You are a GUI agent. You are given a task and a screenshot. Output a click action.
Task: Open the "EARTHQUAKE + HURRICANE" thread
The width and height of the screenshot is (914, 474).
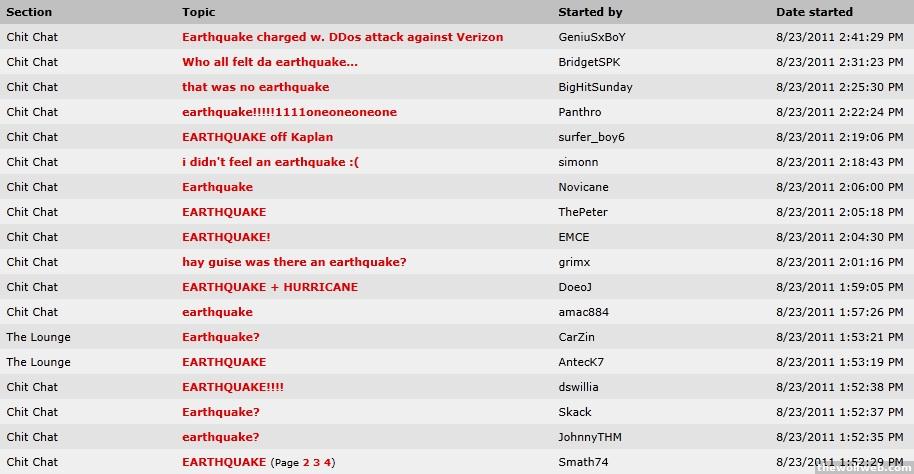[269, 287]
